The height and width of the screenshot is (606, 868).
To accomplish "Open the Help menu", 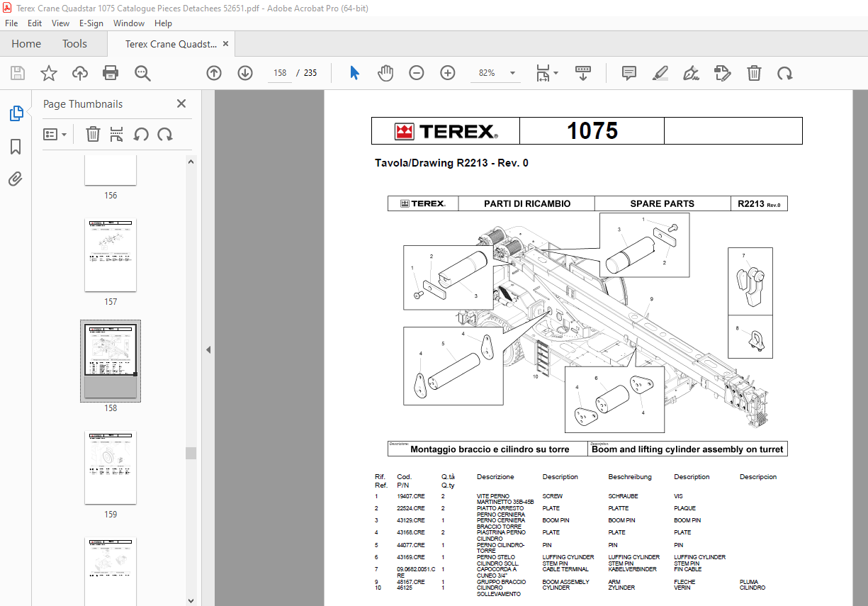I will (163, 23).
